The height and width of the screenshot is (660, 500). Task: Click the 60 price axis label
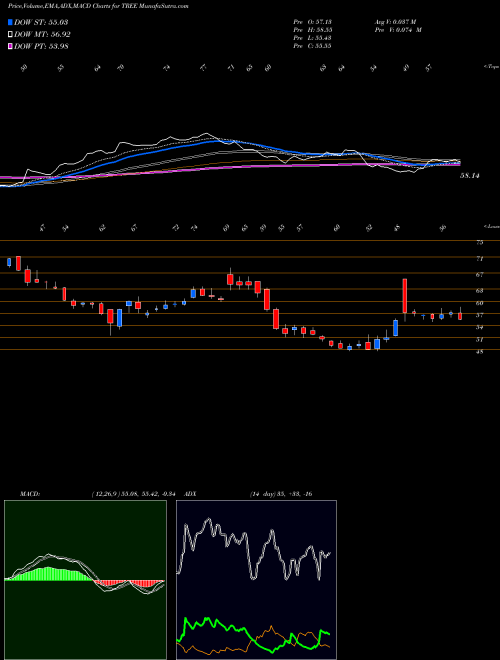480,303
